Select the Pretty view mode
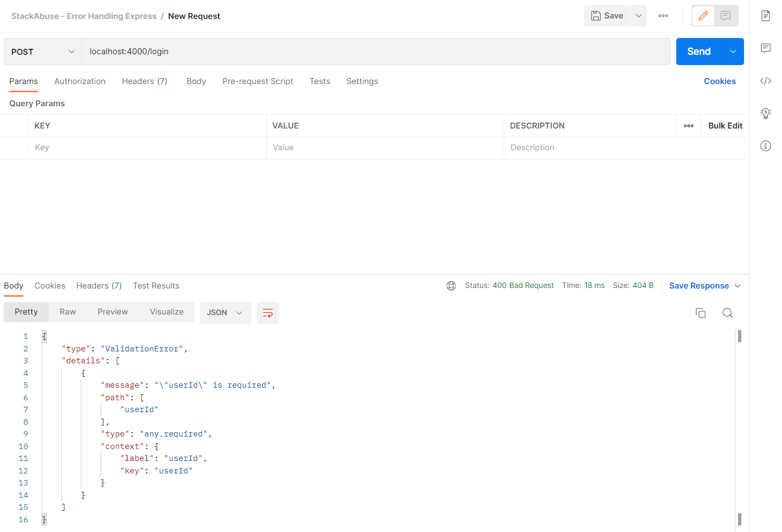Screen dimensions: 782x532 pos(26,312)
